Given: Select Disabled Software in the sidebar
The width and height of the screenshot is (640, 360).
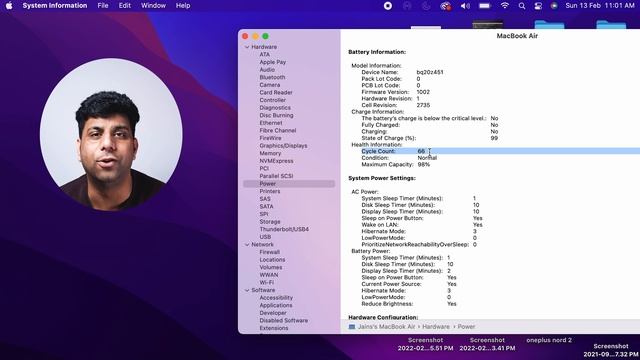Looking at the screenshot, I should 284,321.
